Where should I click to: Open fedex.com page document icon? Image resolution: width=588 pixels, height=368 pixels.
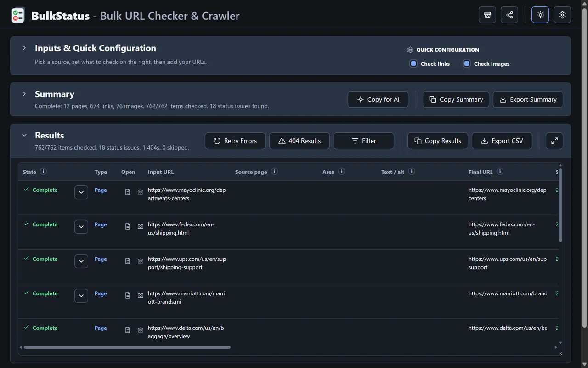[128, 226]
